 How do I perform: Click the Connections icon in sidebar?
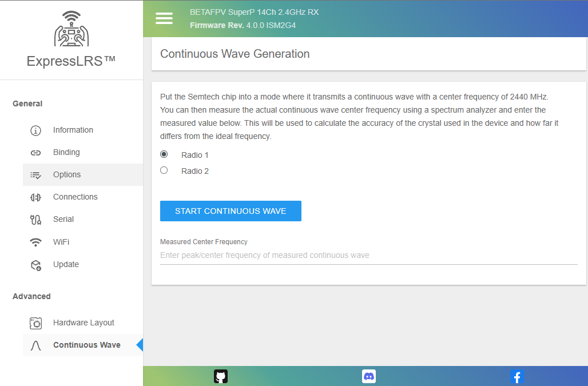coord(35,197)
